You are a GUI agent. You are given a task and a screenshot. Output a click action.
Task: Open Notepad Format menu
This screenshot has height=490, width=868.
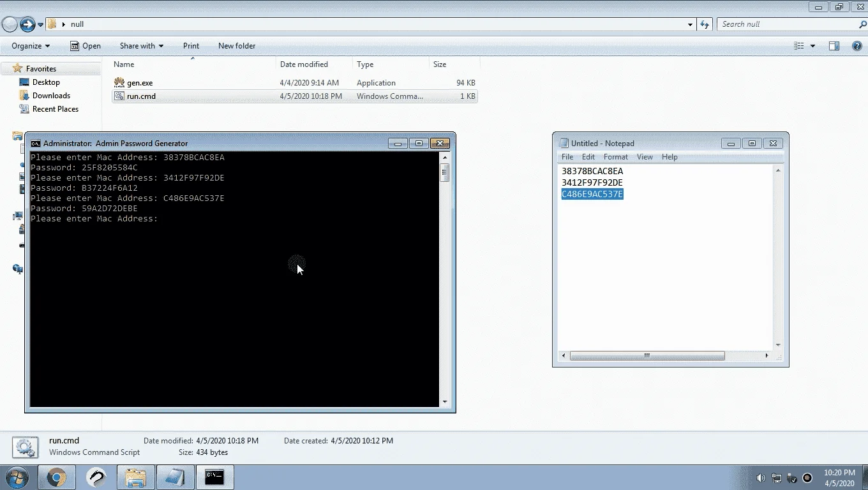(616, 157)
